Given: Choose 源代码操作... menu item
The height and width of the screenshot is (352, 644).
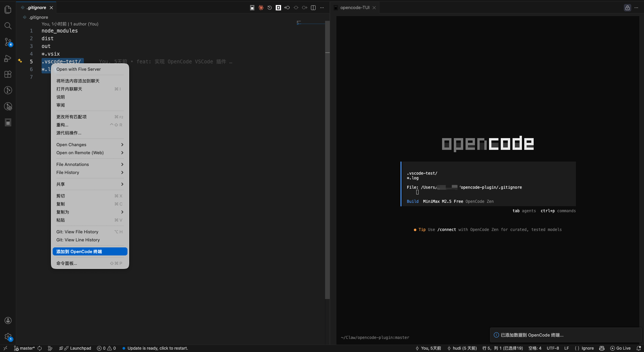Looking at the screenshot, I should pos(90,133).
